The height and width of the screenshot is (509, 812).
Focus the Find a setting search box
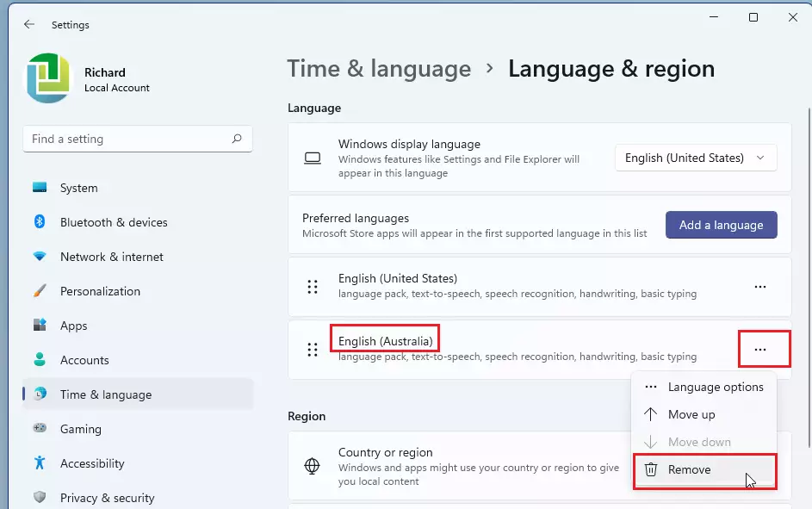click(138, 139)
